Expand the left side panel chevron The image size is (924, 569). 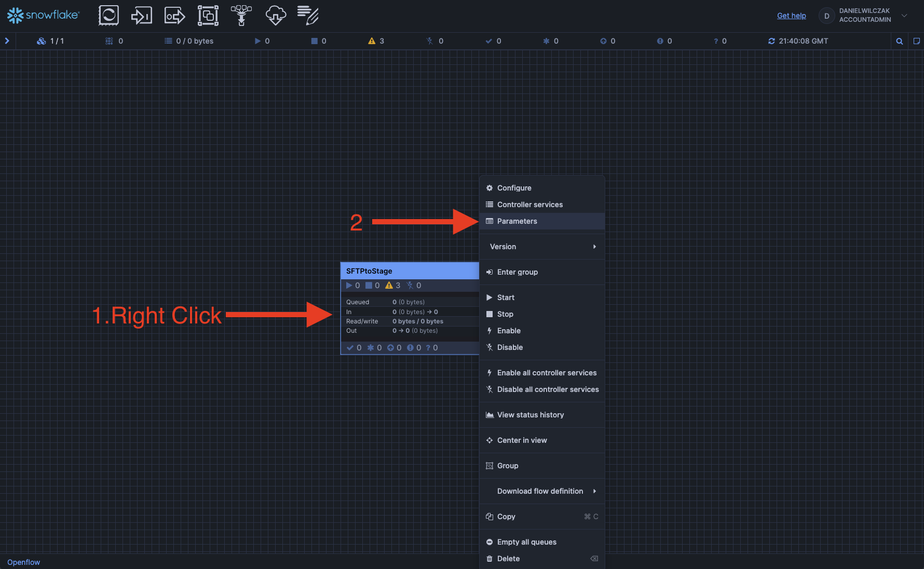click(x=7, y=41)
